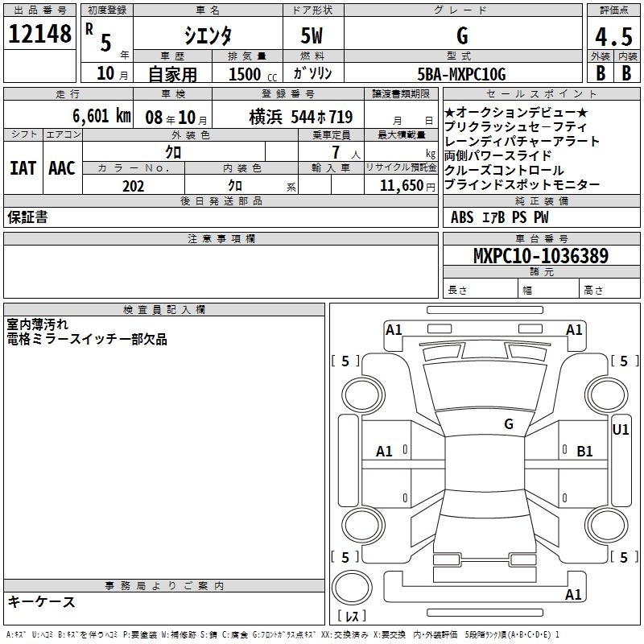Viewport: 644px width, 644px height.
Task: Click プリクラッシュセーフティ sales point
Action: pyautogui.click(x=515, y=126)
